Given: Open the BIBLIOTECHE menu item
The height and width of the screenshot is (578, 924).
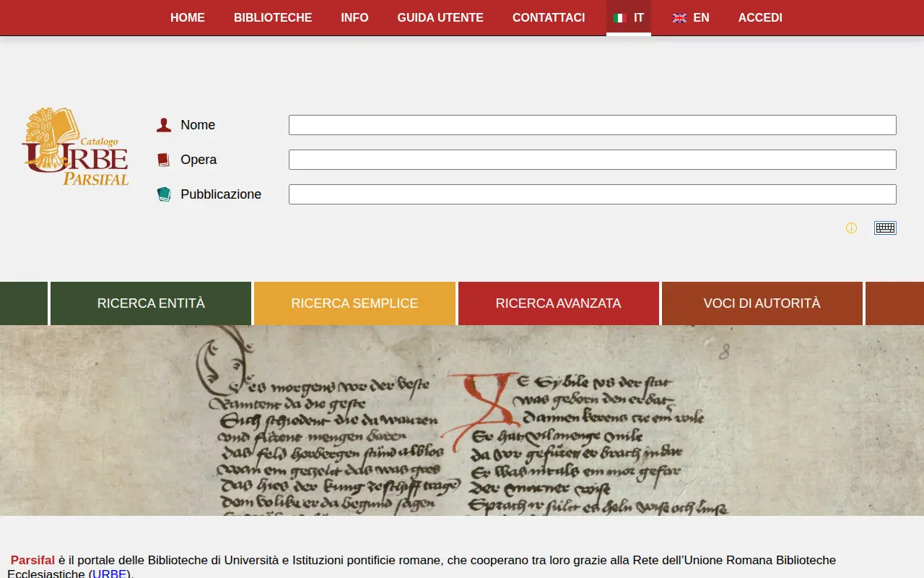Looking at the screenshot, I should point(273,18).
